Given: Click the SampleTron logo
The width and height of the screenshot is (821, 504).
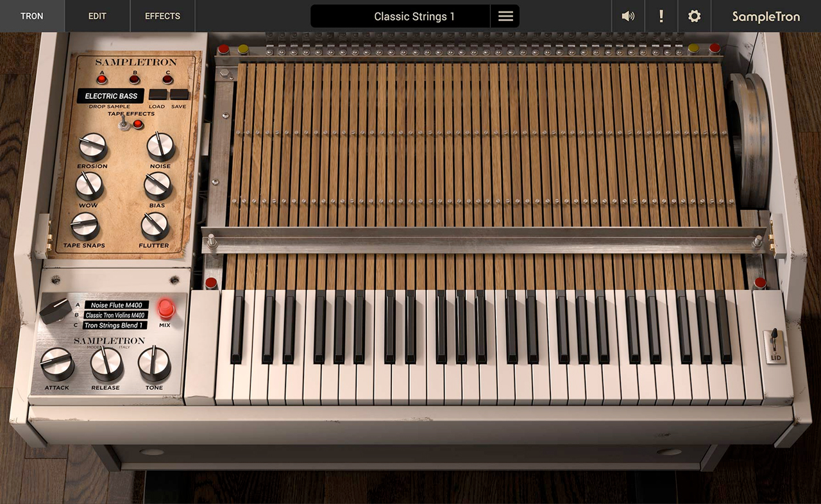Looking at the screenshot, I should point(766,17).
